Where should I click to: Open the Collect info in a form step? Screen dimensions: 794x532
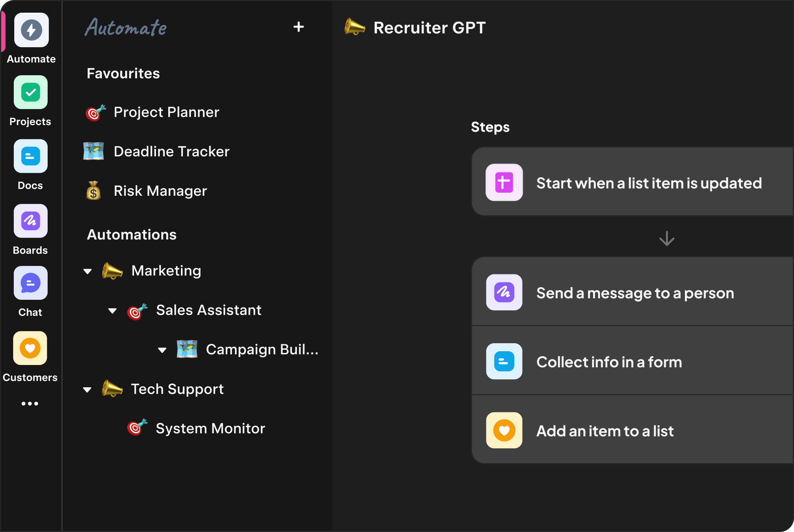pyautogui.click(x=609, y=362)
